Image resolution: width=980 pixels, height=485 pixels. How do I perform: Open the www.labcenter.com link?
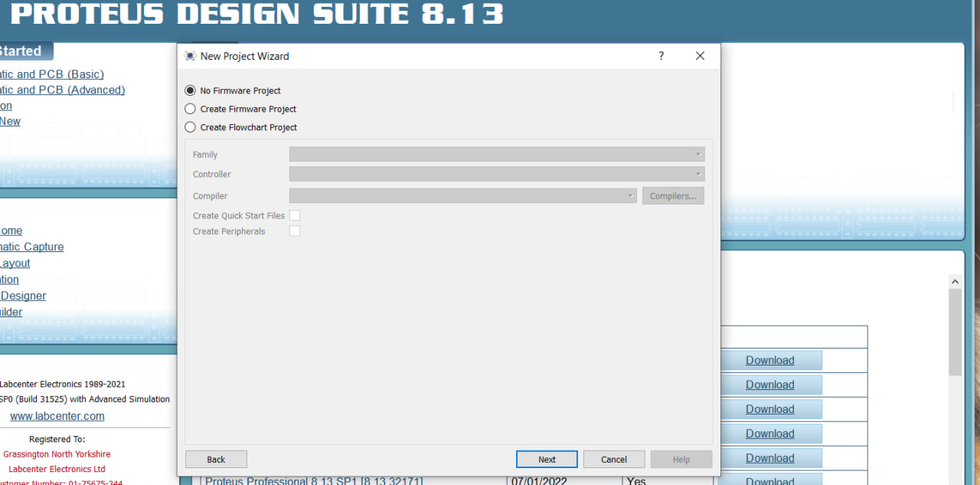tap(57, 416)
